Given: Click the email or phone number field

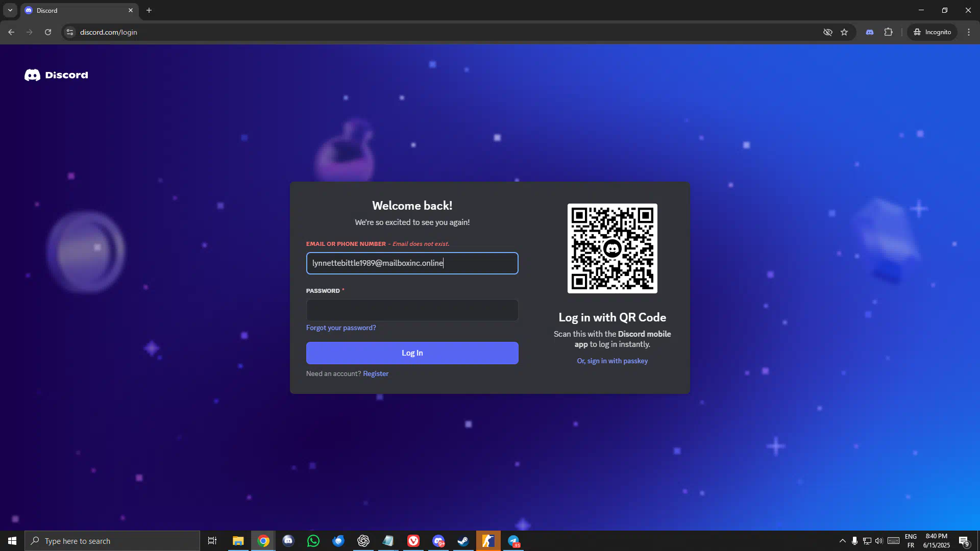Looking at the screenshot, I should [412, 263].
